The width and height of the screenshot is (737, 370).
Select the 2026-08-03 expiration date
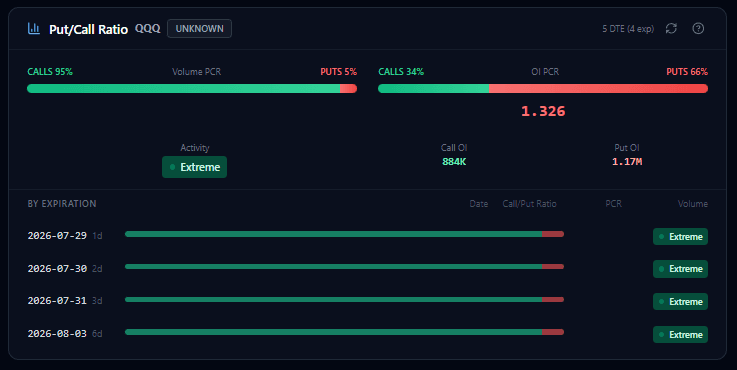(x=57, y=333)
